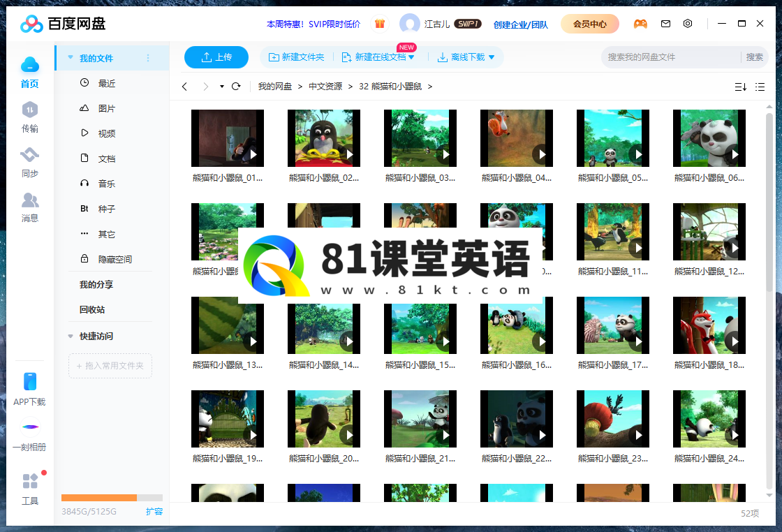This screenshot has height=532, width=782.
Task: Select video 熊猫和小鼹鼠_20 thumbnail
Action: pos(324,419)
